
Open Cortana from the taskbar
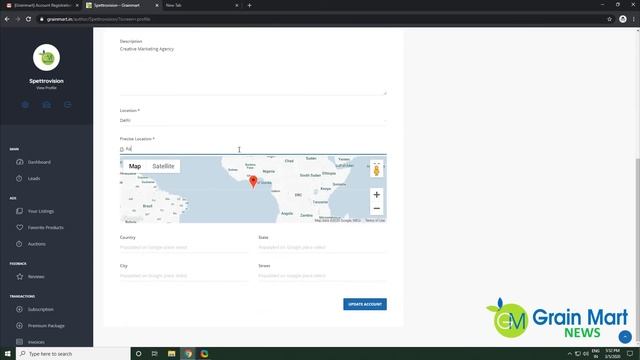click(x=139, y=353)
